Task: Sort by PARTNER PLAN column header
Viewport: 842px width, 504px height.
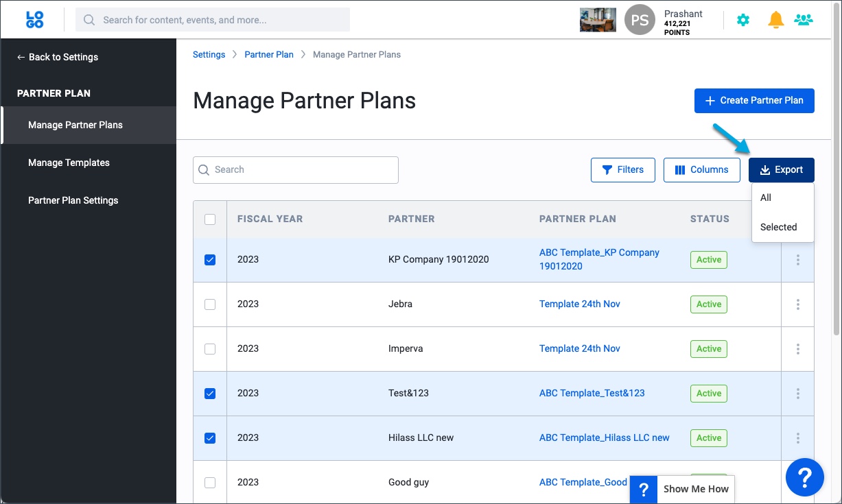Action: click(578, 219)
